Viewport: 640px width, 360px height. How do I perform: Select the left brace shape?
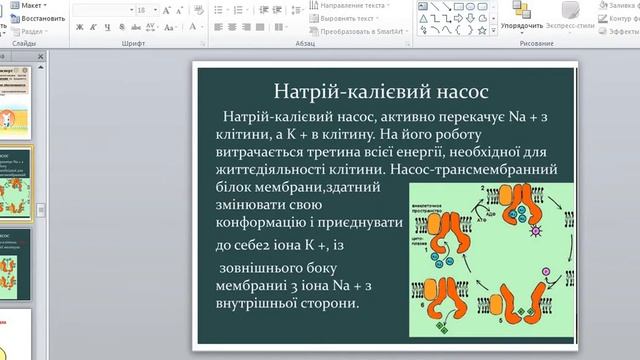point(459,30)
